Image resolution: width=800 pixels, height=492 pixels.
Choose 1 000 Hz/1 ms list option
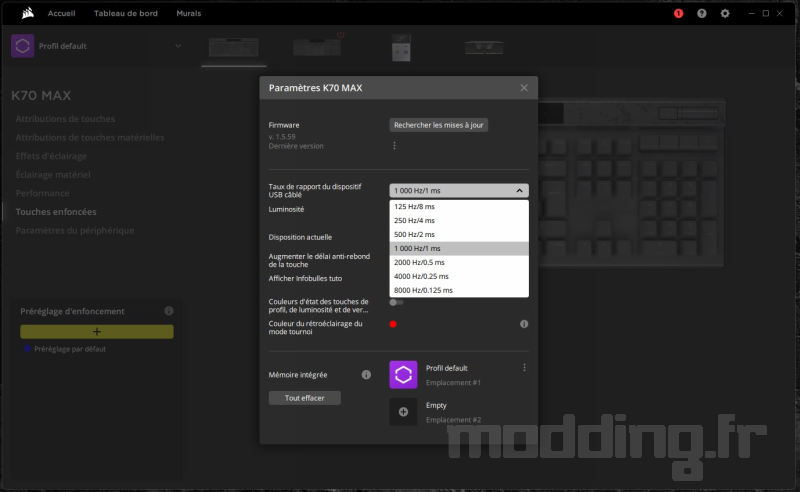[459, 249]
